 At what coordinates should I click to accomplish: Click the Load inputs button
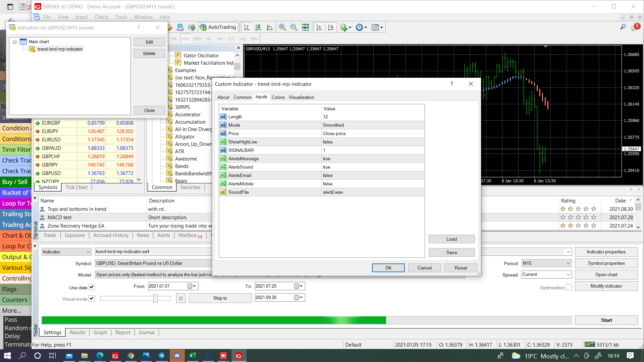coord(451,239)
